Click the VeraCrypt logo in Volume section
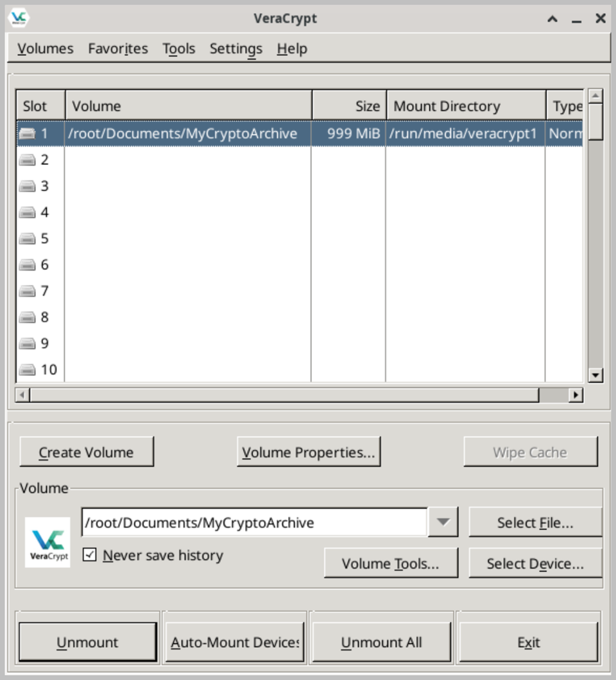 point(47,542)
